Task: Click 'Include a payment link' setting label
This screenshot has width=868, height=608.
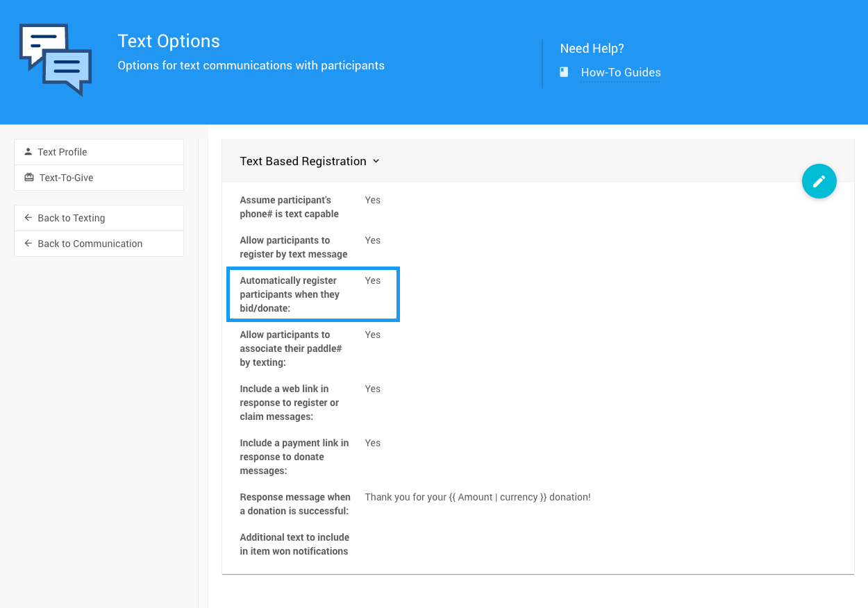Action: (294, 457)
